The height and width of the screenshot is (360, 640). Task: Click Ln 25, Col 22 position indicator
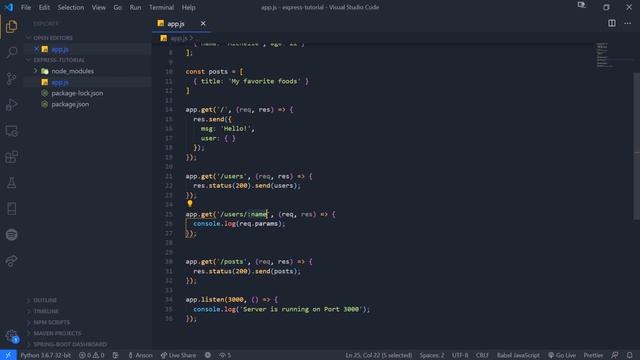pyautogui.click(x=378, y=355)
